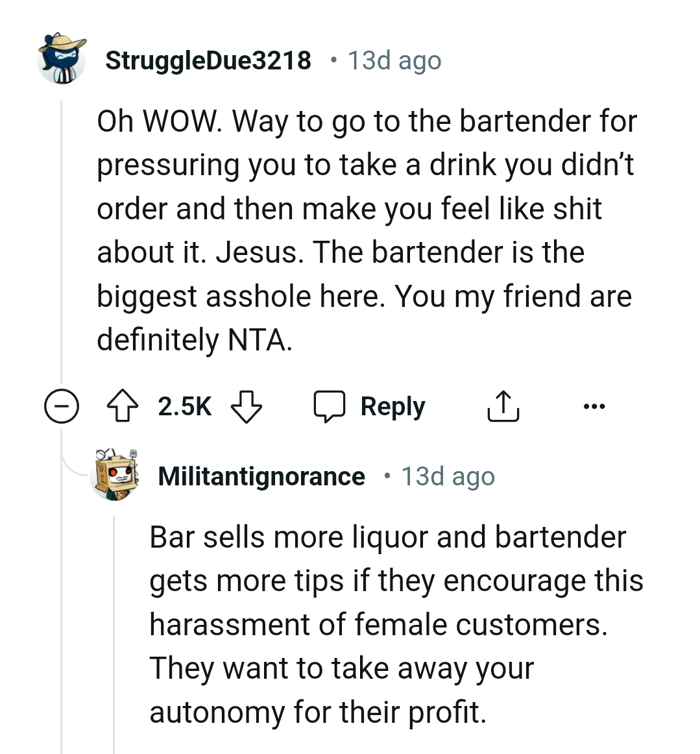Image resolution: width=700 pixels, height=754 pixels.
Task: Click Militantignorance's robot avatar
Action: coord(114,476)
